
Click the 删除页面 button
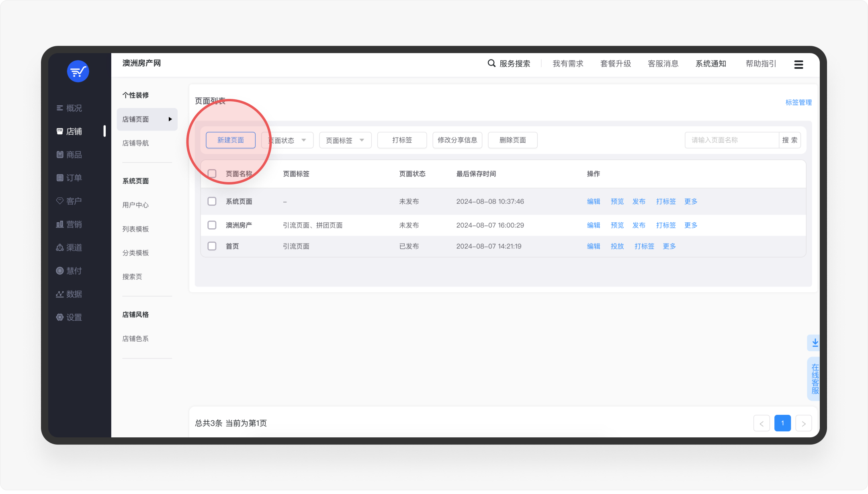click(x=513, y=140)
